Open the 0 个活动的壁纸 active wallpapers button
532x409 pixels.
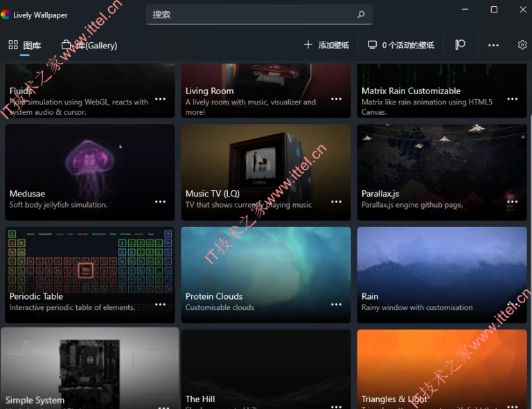(401, 45)
